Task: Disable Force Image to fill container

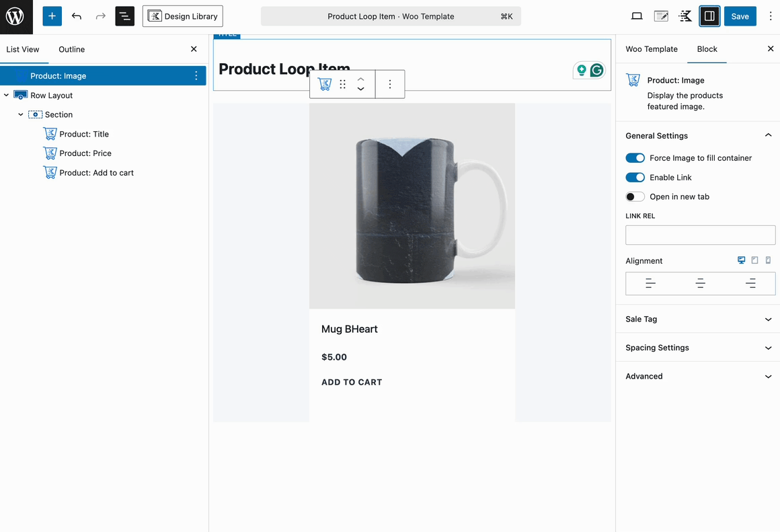Action: 635,158
